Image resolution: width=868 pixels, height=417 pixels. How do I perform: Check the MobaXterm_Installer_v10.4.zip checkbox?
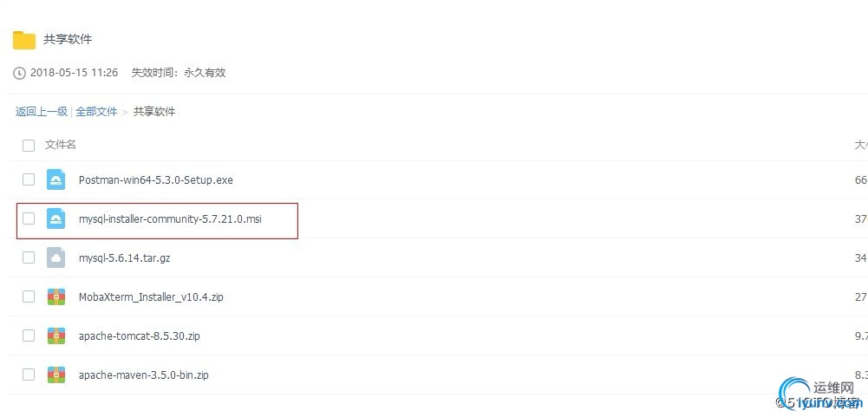(x=29, y=296)
